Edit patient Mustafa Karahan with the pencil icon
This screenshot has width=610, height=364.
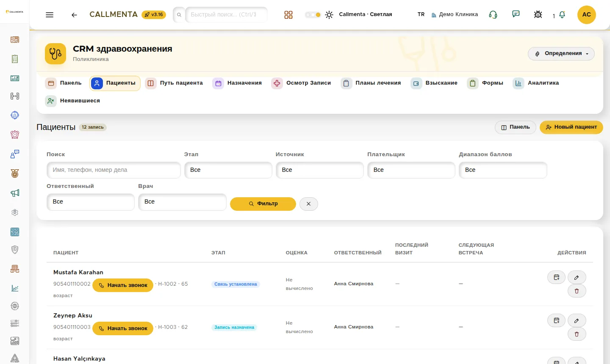click(577, 278)
